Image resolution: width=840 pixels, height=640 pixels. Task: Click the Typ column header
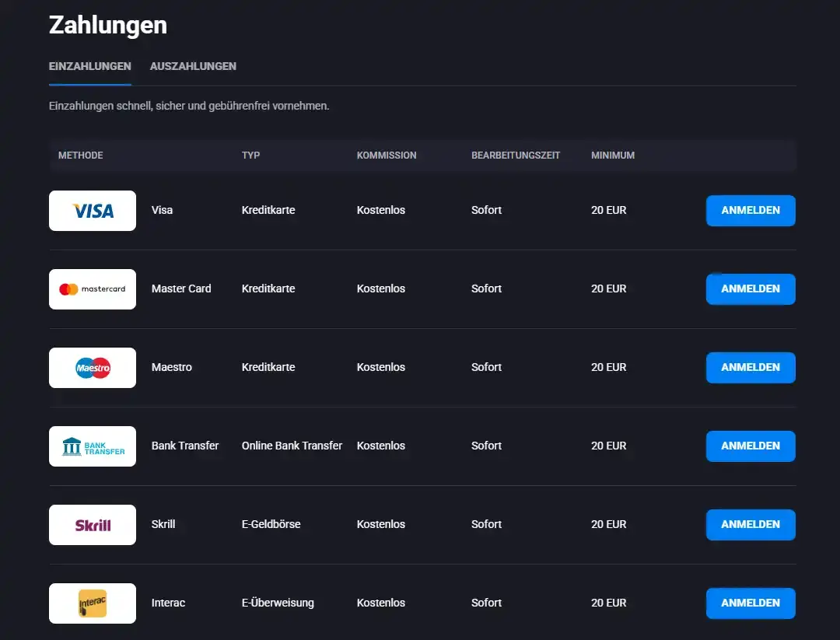(250, 156)
